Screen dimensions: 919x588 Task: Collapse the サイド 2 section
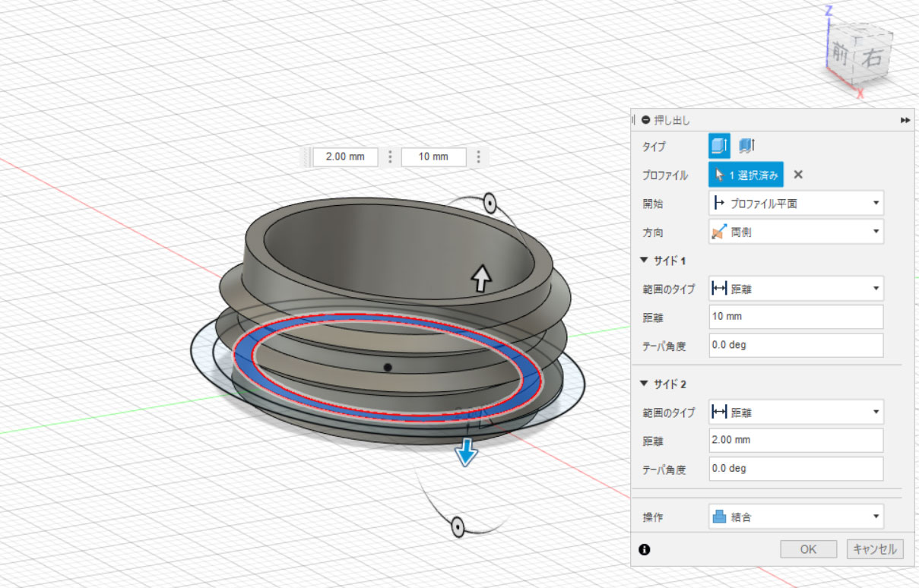(645, 384)
